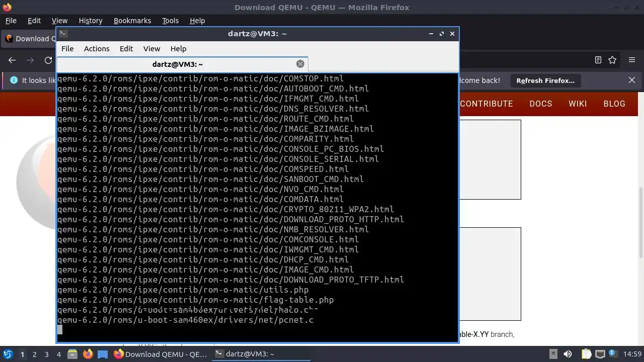The image size is (644, 362).
Task: Open Firefox Bookmarks menu
Action: coord(132,21)
